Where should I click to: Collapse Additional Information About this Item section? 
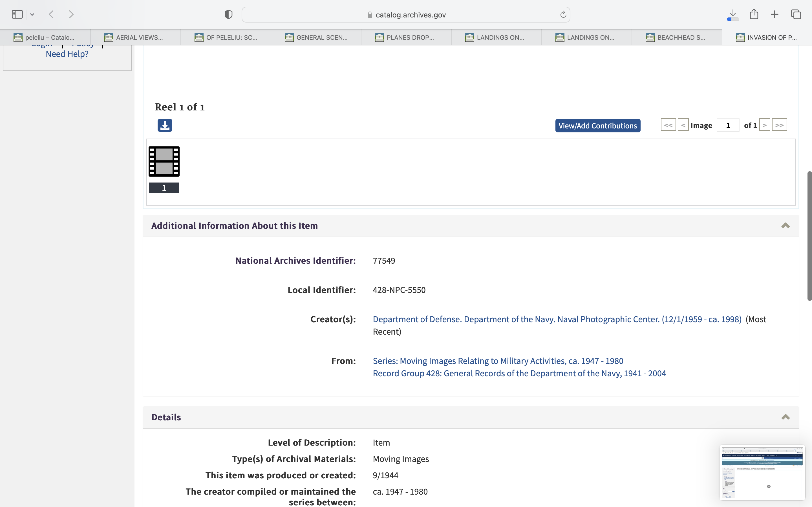click(x=785, y=226)
